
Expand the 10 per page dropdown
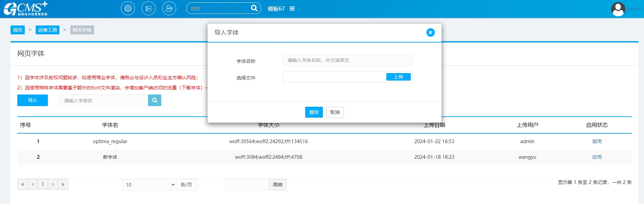pyautogui.click(x=149, y=185)
